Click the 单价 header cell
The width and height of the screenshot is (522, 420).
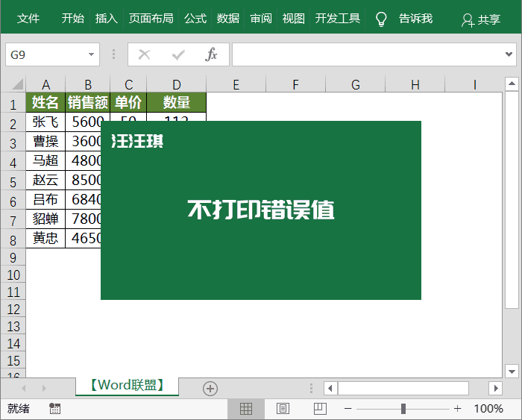(128, 102)
